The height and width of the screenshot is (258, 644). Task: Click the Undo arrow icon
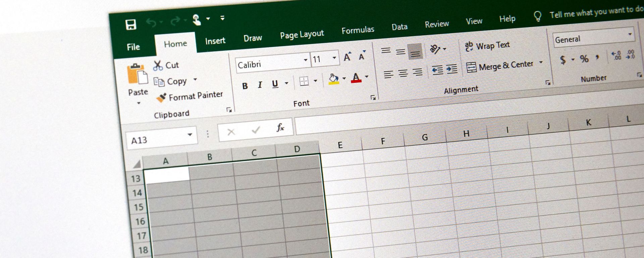tap(151, 23)
